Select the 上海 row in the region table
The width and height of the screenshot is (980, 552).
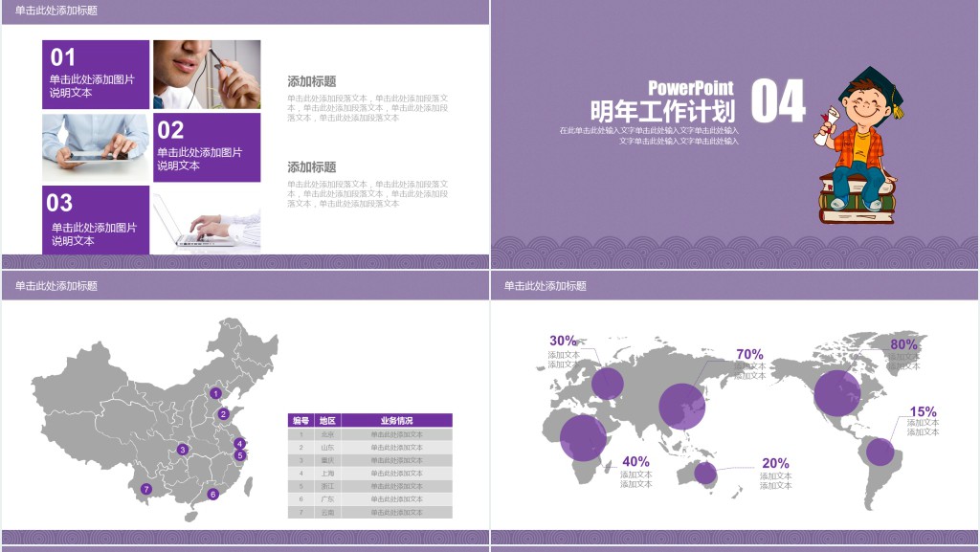point(369,473)
